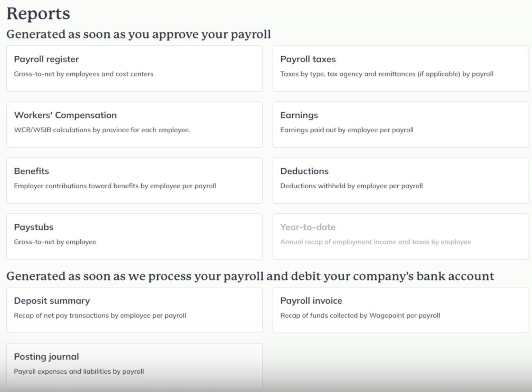The width and height of the screenshot is (532, 392).
Task: Select the Workers' Compensation card subtitle
Action: (102, 130)
